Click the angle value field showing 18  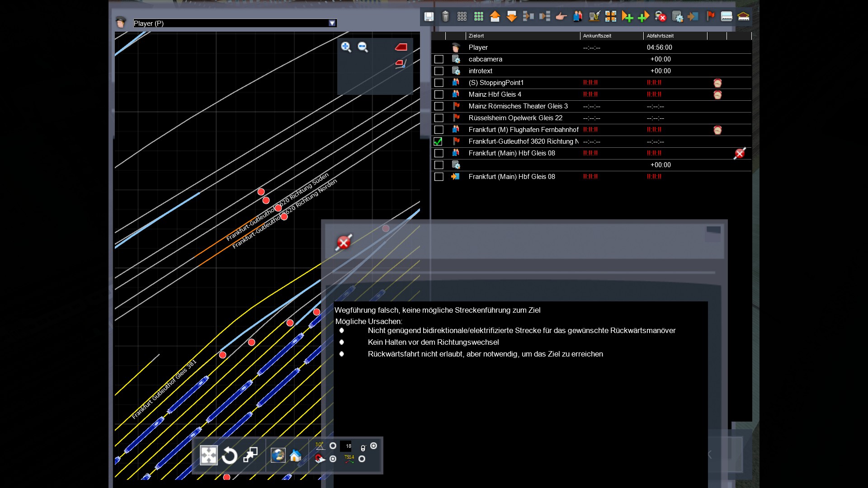(347, 446)
